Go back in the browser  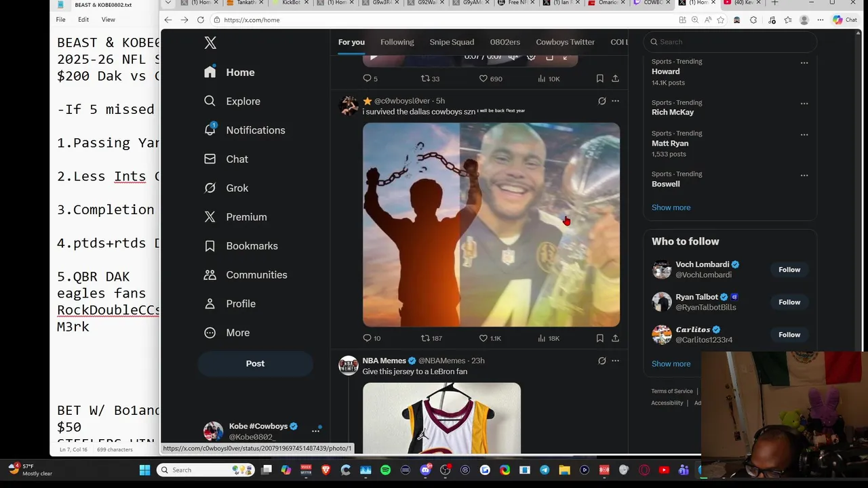(x=168, y=20)
